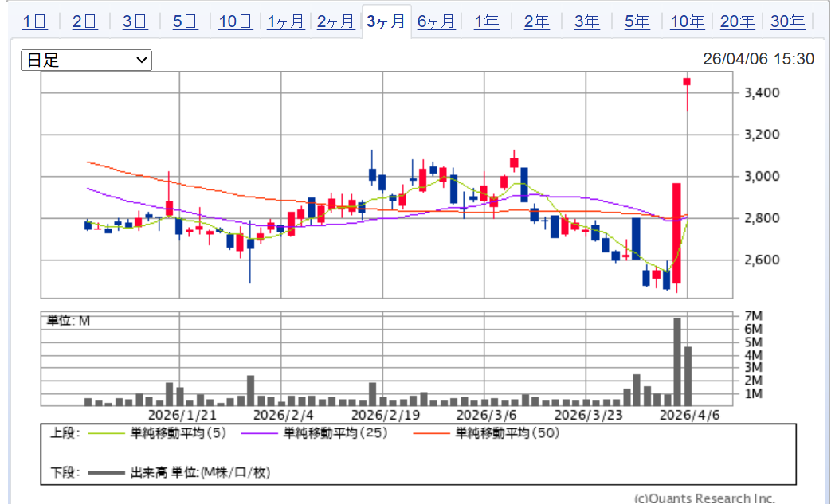The width and height of the screenshot is (839, 504).
Task: Select the 10日 chart period tab
Action: (x=235, y=22)
